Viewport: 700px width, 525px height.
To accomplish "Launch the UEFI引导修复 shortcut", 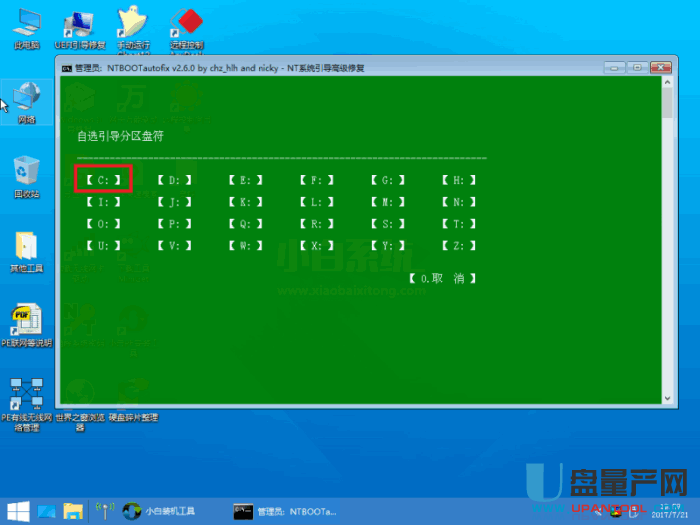I will [x=80, y=23].
